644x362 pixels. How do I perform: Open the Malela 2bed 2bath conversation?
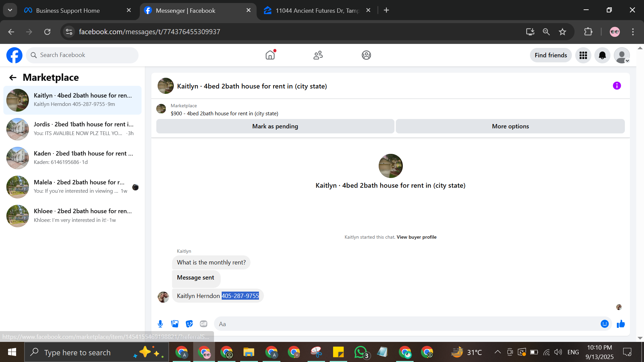click(x=72, y=187)
